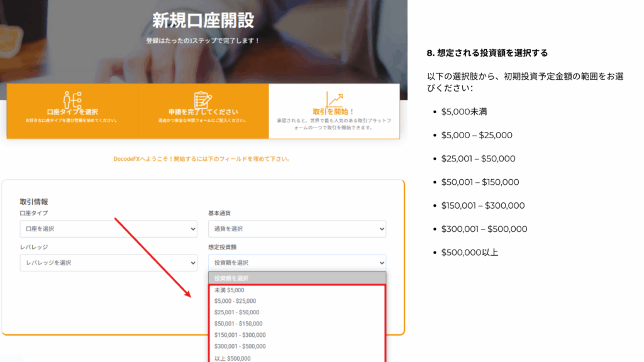This screenshot has height=362, width=644.
Task: Select the $300,001 - $500,000 option
Action: pyautogui.click(x=240, y=346)
